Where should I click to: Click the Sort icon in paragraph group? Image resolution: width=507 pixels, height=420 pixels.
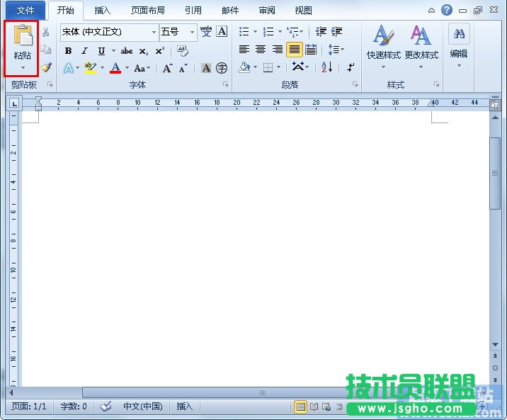pos(326,67)
